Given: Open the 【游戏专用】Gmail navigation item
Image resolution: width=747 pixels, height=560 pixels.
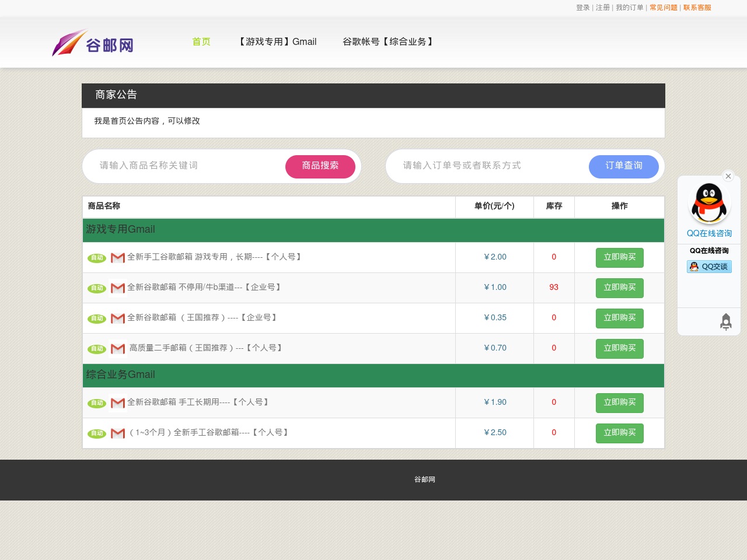Looking at the screenshot, I should [277, 42].
